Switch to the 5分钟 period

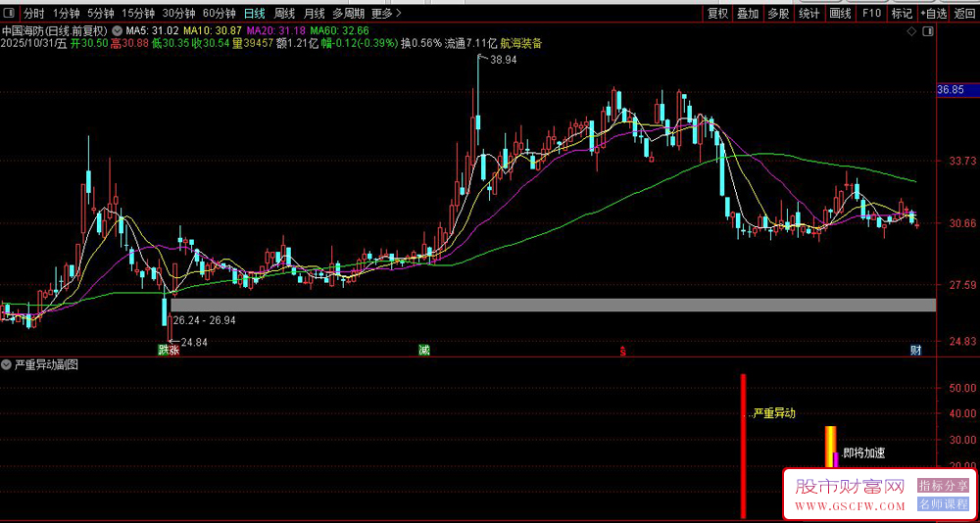[101, 13]
